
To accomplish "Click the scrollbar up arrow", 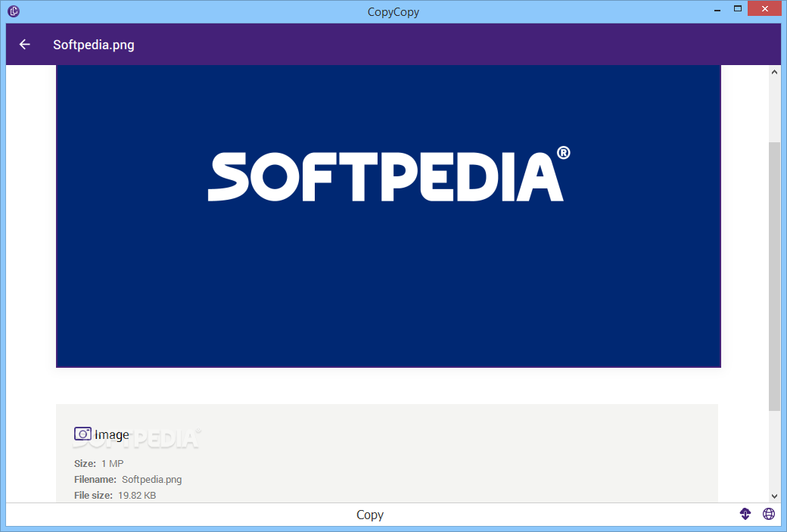I will pyautogui.click(x=774, y=73).
